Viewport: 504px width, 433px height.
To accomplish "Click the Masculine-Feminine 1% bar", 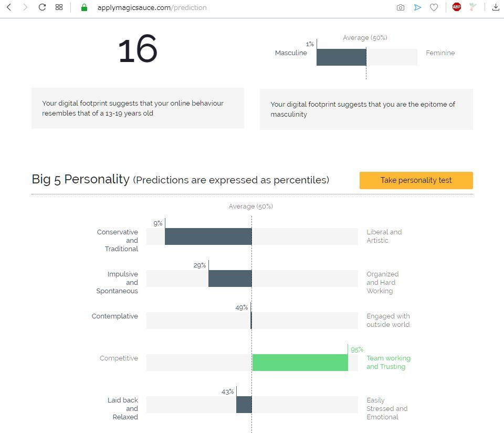I will [x=341, y=57].
